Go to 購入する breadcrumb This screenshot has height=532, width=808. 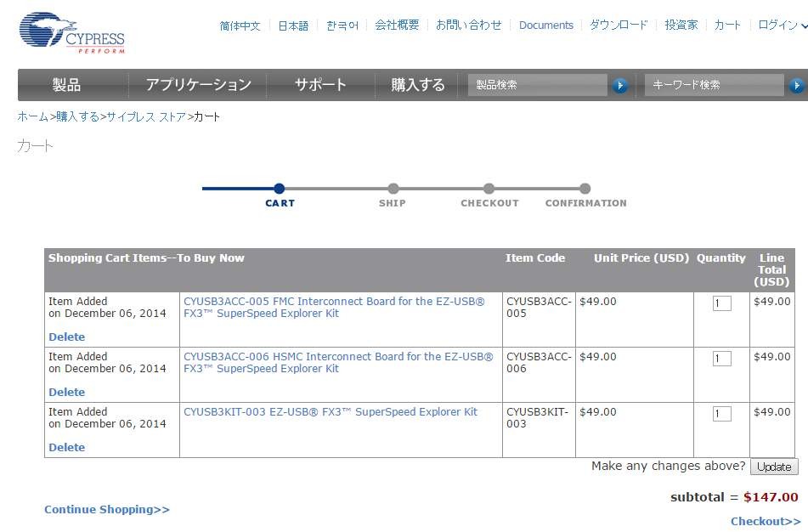click(x=77, y=116)
